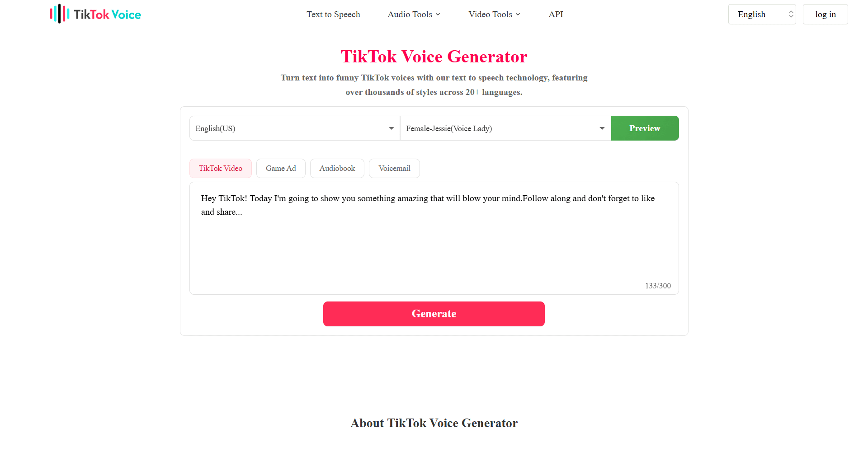This screenshot has width=868, height=452.
Task: Click the About TikTok Voice Generator heading
Action: point(434,423)
